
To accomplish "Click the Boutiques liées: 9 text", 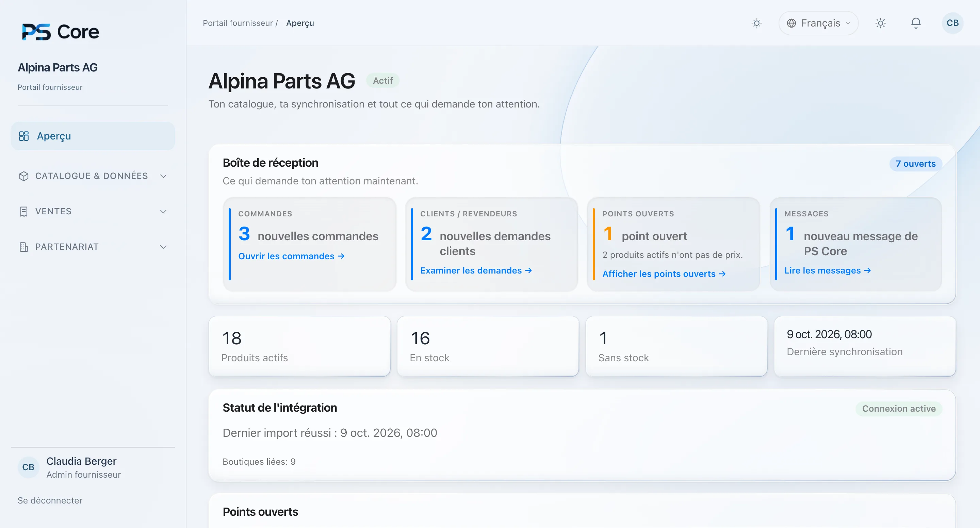I will (x=259, y=462).
